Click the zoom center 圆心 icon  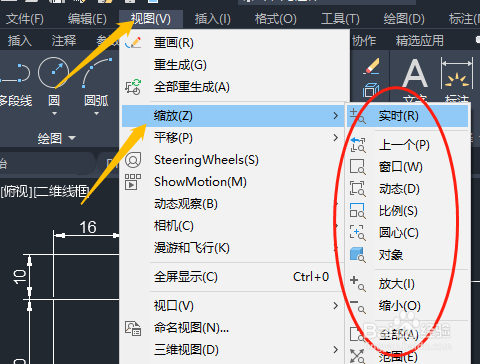pos(358,233)
